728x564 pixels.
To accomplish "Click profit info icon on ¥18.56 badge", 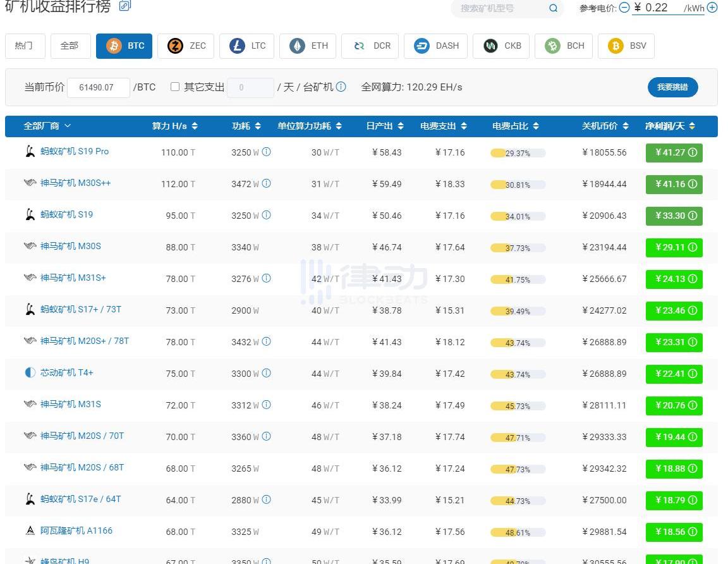I will (x=692, y=532).
